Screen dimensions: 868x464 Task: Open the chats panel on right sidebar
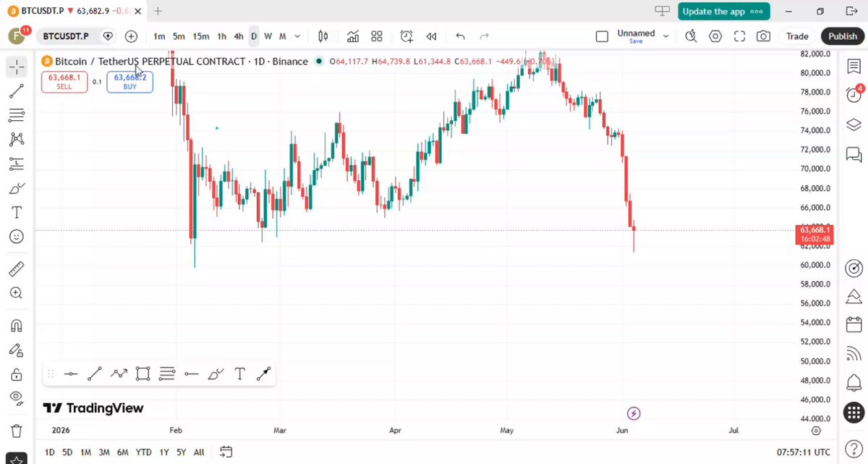(854, 154)
